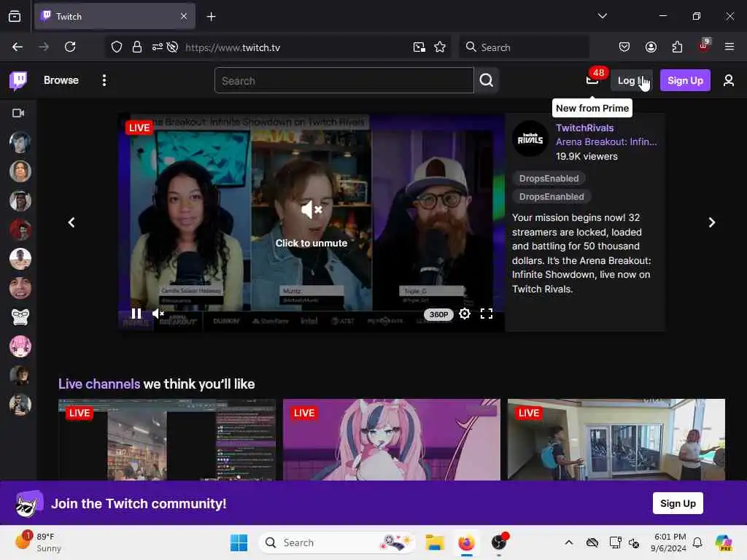Open Firefox View icon at top-left

15,16
